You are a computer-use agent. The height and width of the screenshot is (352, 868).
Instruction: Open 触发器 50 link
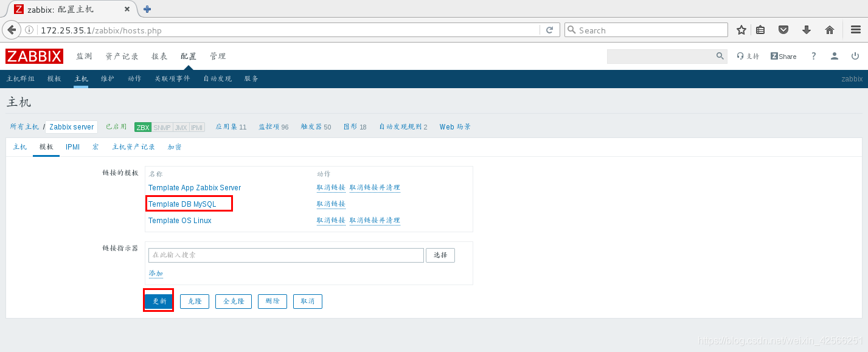[x=316, y=127]
